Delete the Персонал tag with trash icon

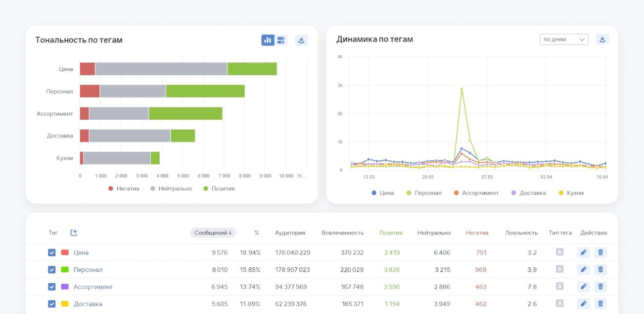[x=600, y=270]
